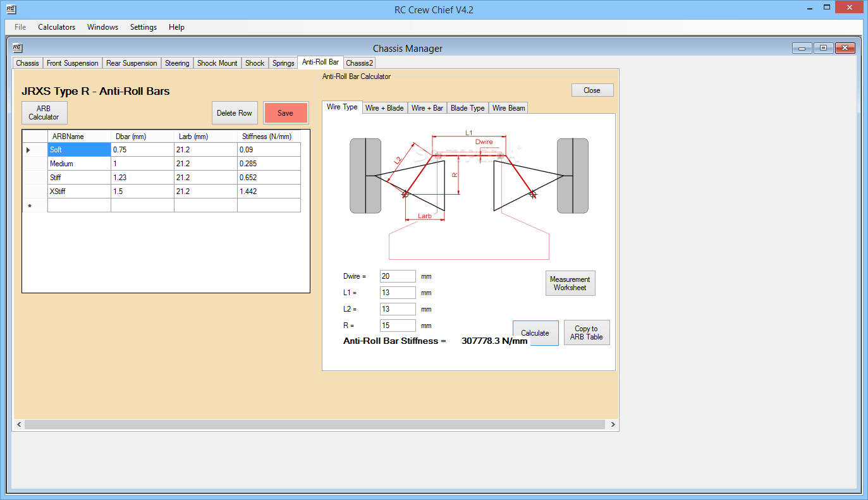Open the Windows menu
This screenshot has width=868, height=500.
click(x=103, y=27)
